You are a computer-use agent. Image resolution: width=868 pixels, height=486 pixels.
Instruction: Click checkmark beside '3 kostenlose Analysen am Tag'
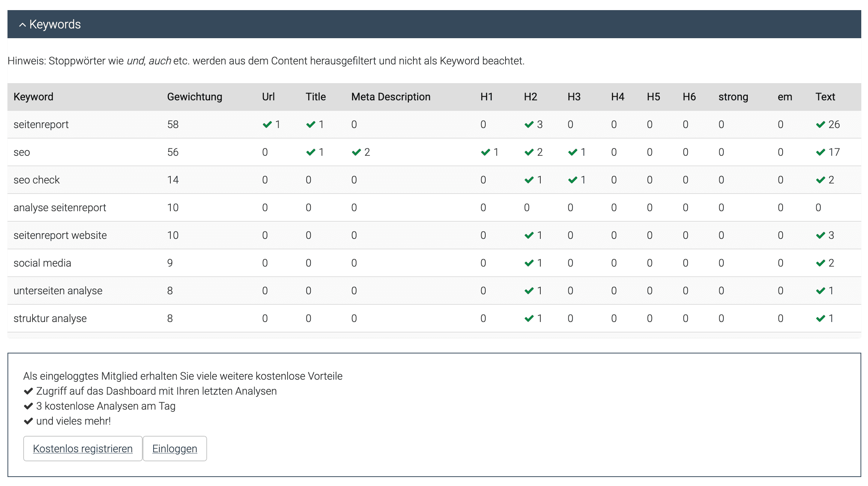pyautogui.click(x=28, y=406)
